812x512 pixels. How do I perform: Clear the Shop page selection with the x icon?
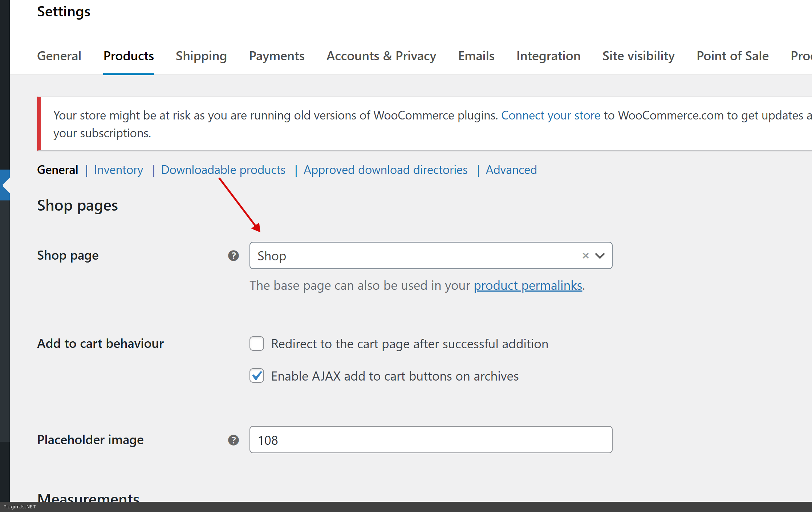click(x=585, y=256)
